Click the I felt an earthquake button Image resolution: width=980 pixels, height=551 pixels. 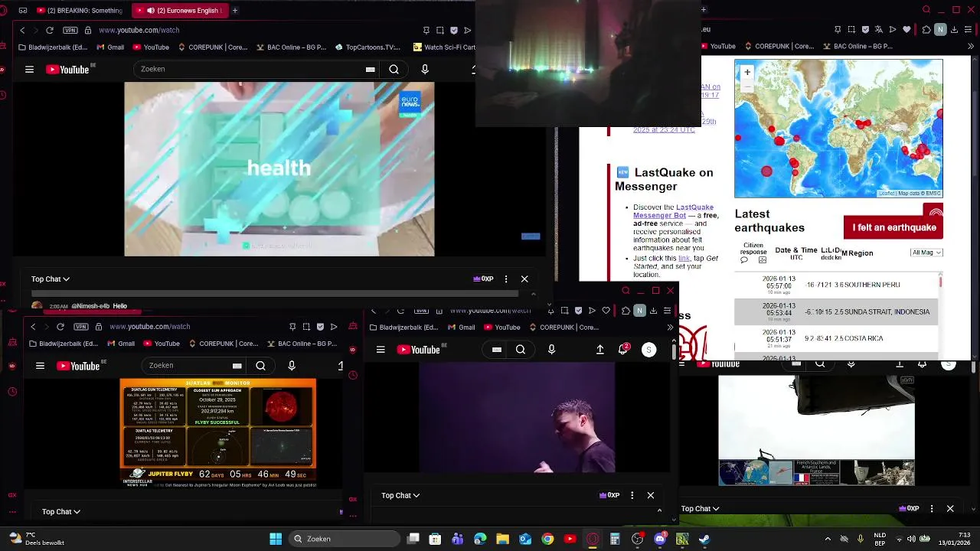click(x=893, y=227)
